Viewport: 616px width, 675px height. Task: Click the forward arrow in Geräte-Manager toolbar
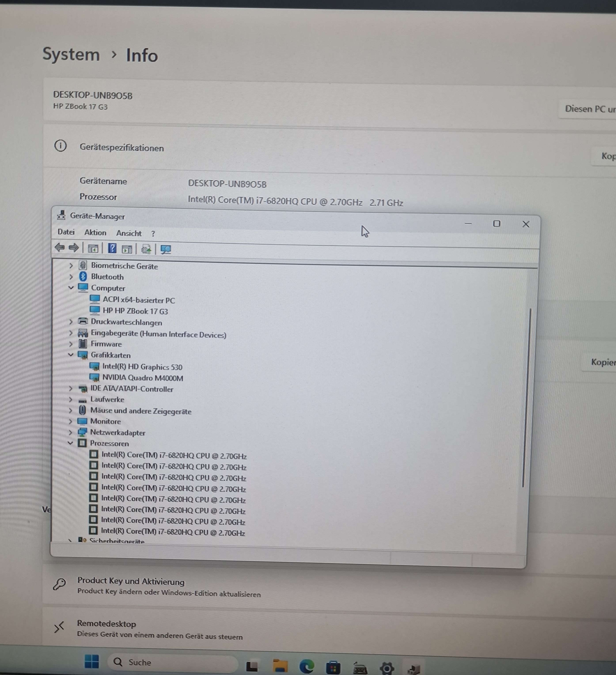[x=73, y=248]
